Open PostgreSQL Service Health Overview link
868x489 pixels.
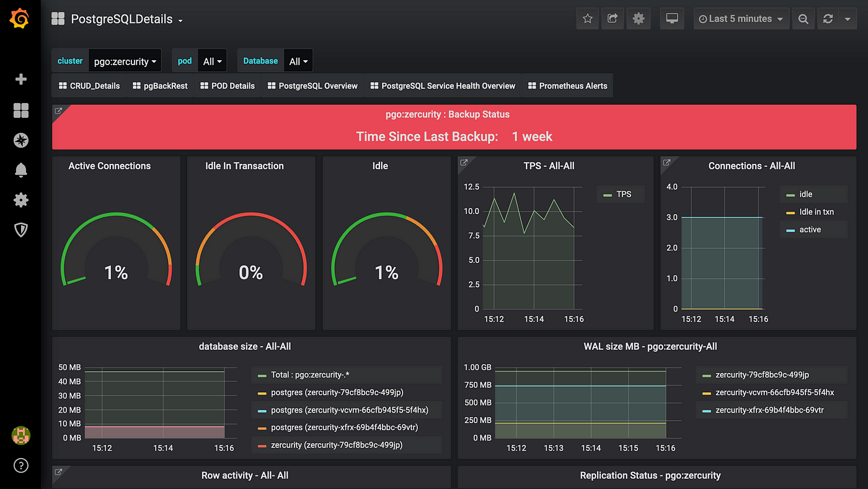[443, 86]
